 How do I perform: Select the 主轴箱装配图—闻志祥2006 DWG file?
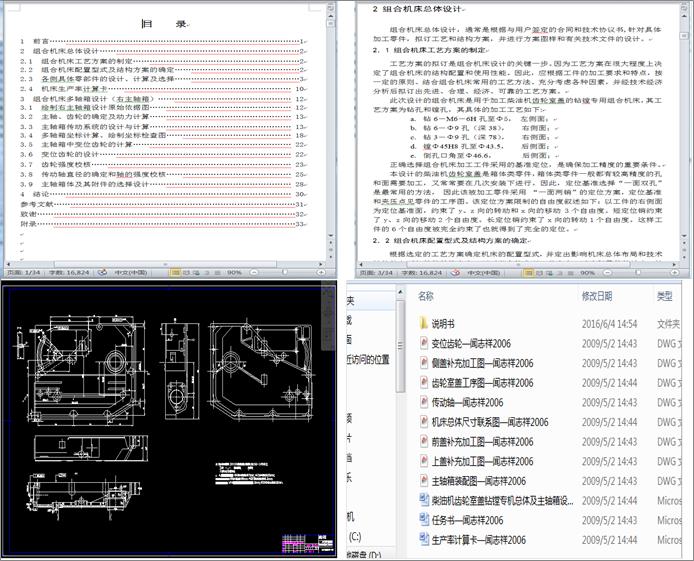(473, 481)
